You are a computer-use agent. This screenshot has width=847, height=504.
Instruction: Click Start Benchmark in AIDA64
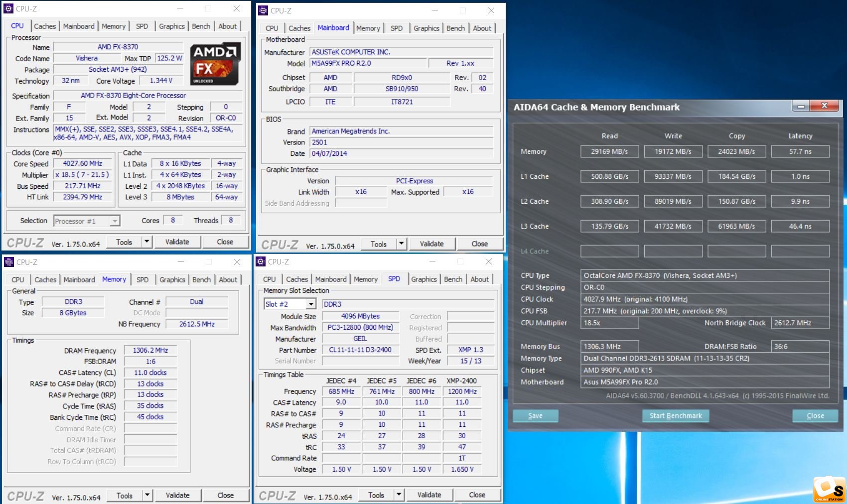point(676,416)
